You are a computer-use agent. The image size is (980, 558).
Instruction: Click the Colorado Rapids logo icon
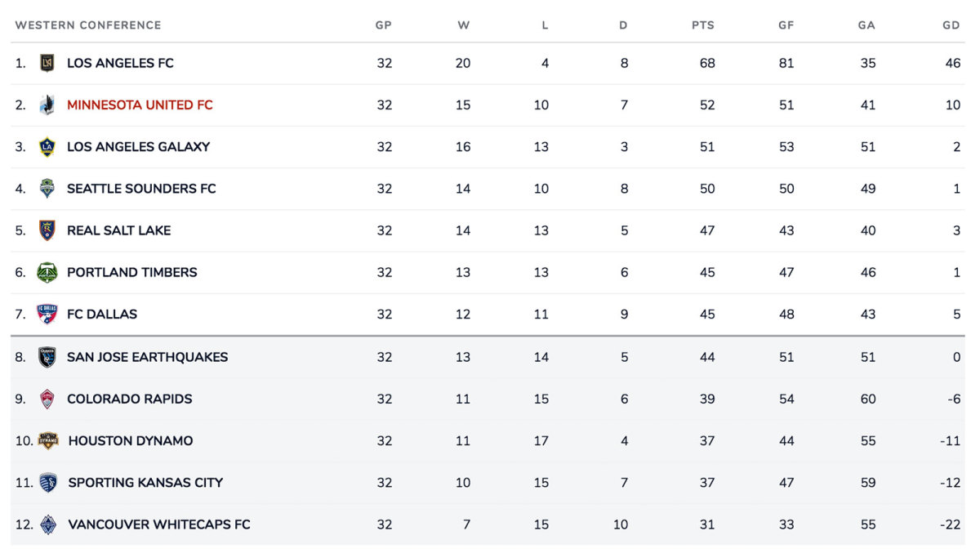click(47, 399)
